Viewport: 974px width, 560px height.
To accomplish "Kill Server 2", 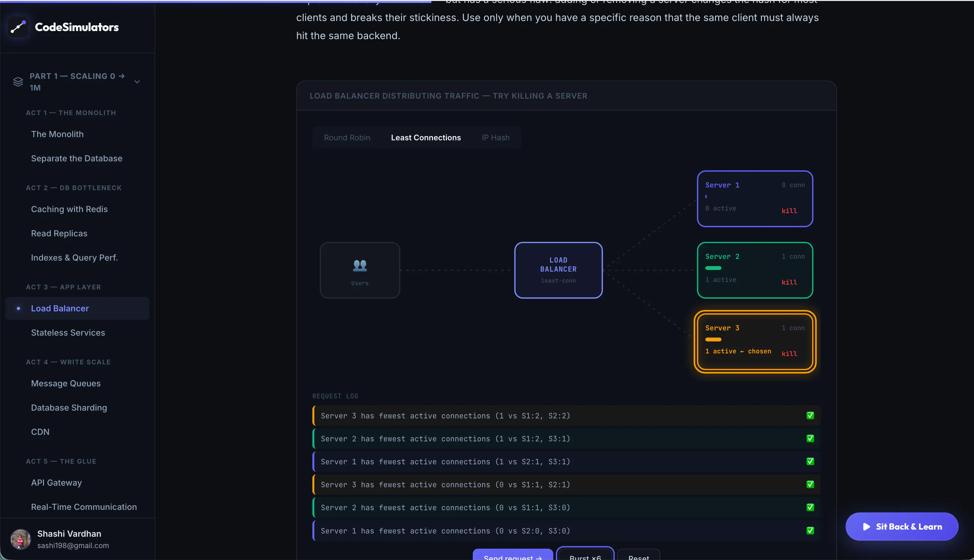I will pyautogui.click(x=789, y=282).
